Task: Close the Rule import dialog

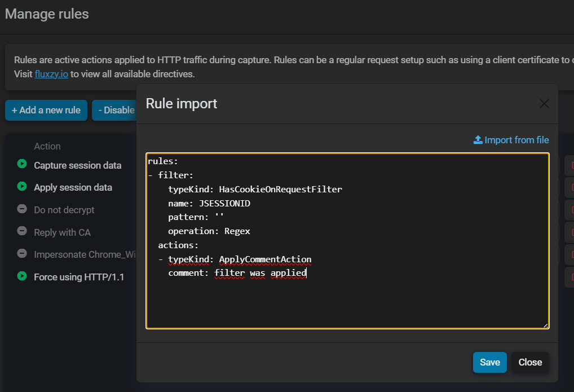Action: (529, 362)
